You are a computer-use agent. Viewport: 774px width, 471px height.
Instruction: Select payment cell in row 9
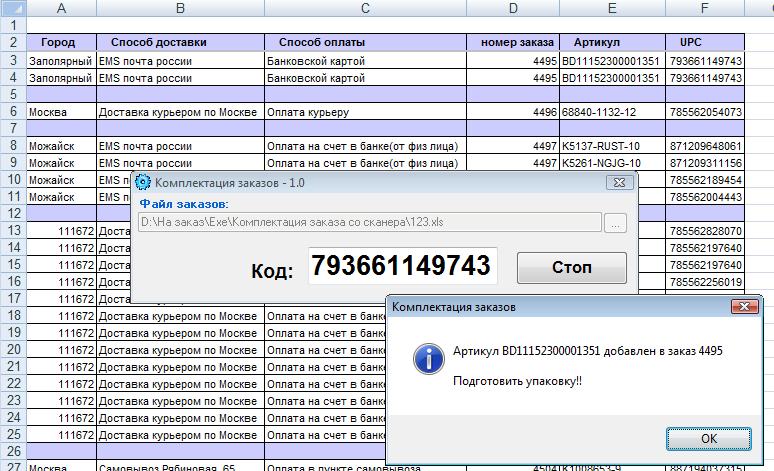click(365, 162)
